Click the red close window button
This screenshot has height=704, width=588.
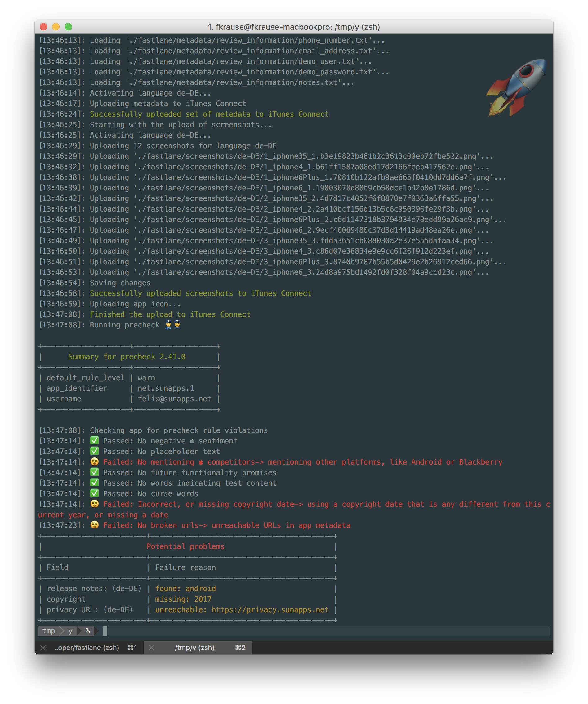[x=43, y=27]
